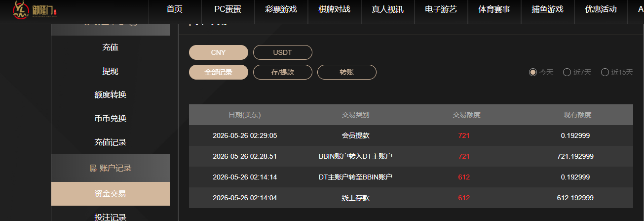Viewport: 644px width, 221px height.
Task: Filter by 存/提款 records
Action: [282, 72]
